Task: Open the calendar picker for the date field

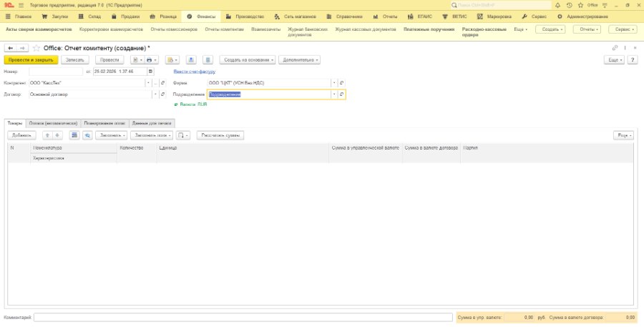Action: tap(151, 72)
